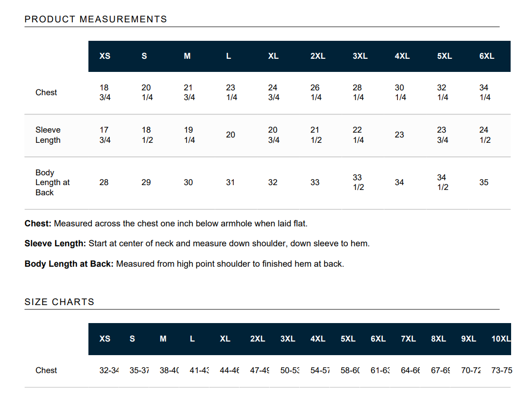Click the 73-75 chest size range
This screenshot has width=532, height=394.
(x=501, y=370)
